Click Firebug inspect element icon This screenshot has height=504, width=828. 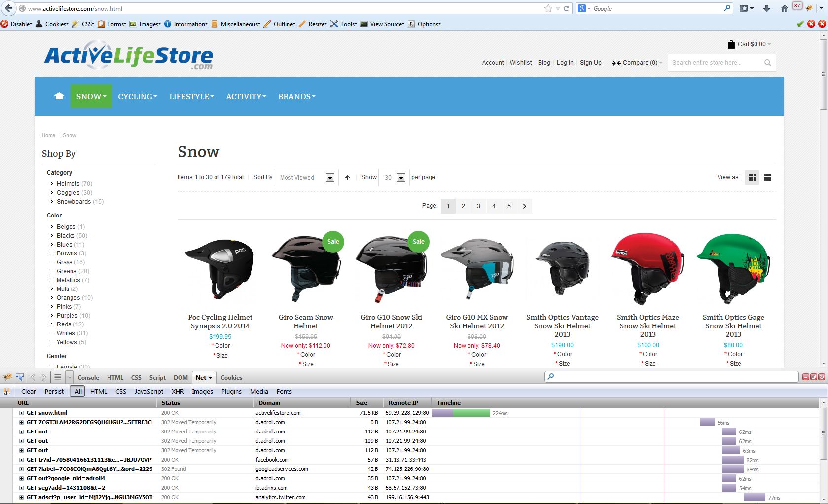(20, 377)
